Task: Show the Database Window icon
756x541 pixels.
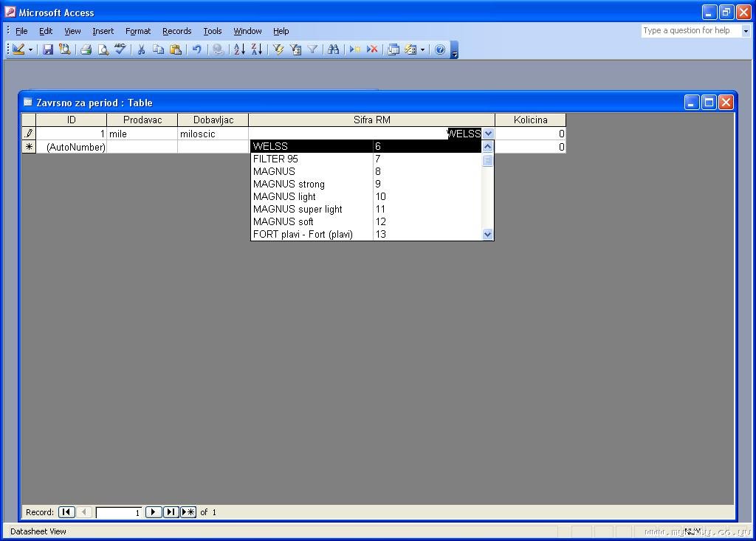Action: (x=394, y=49)
